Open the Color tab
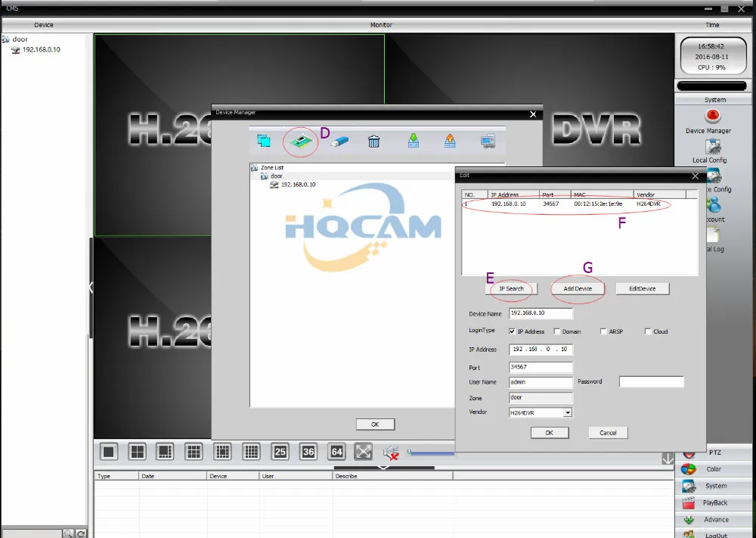Screen dimensions: 756x538 [x=714, y=469]
